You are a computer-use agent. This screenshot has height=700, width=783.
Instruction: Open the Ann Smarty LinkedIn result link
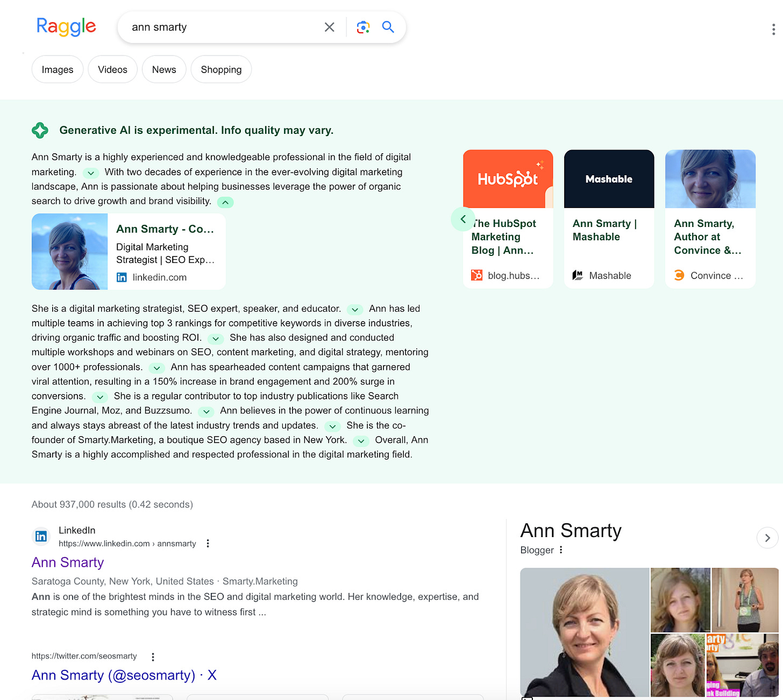click(x=68, y=562)
